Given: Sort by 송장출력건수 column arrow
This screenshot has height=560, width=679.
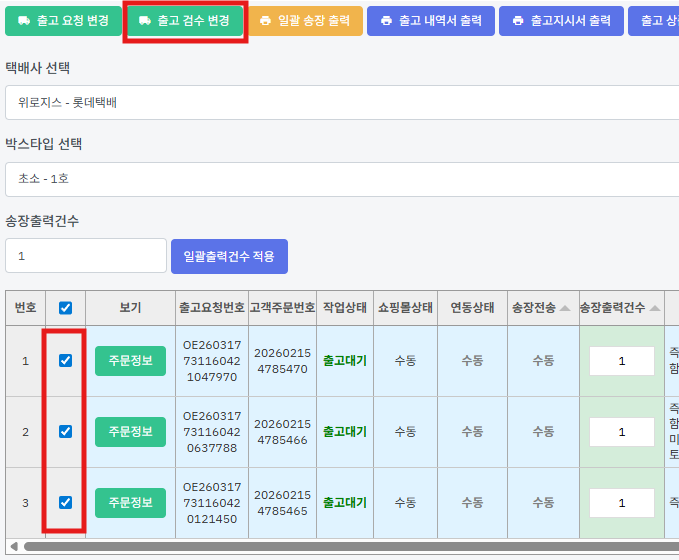Looking at the screenshot, I should [x=654, y=308].
